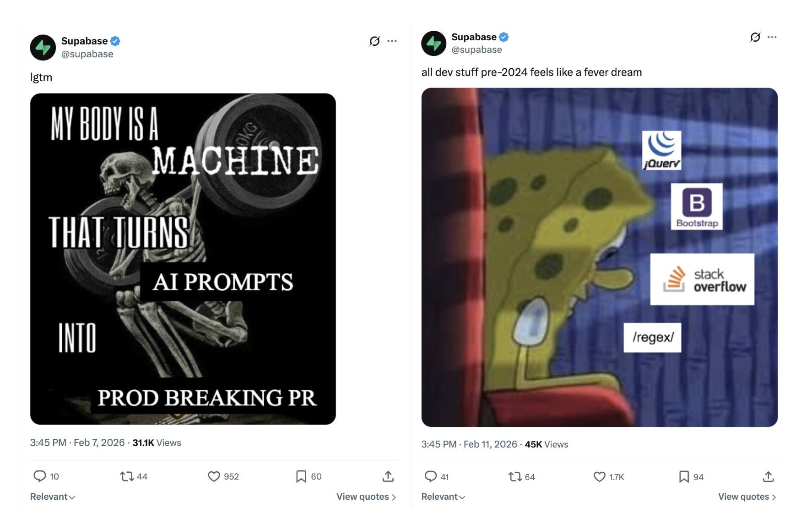Expand Relevant sort dropdown on right tweet

(443, 497)
